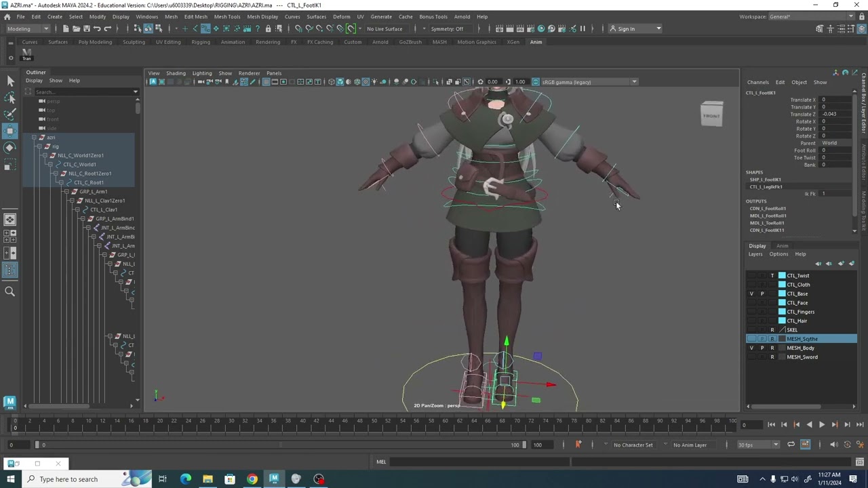Collapse the CTL_C_World1 node in Outliner
Viewport: 868px width, 488px height.
50,165
